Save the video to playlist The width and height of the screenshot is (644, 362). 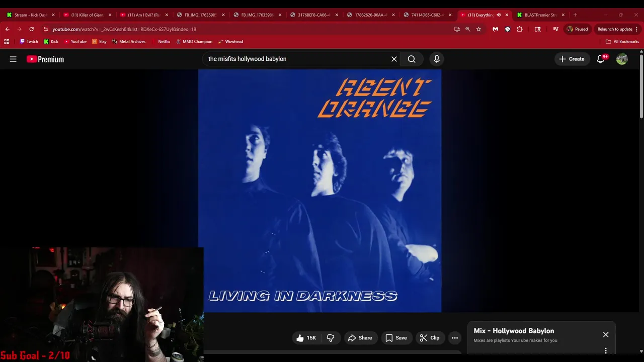396,338
